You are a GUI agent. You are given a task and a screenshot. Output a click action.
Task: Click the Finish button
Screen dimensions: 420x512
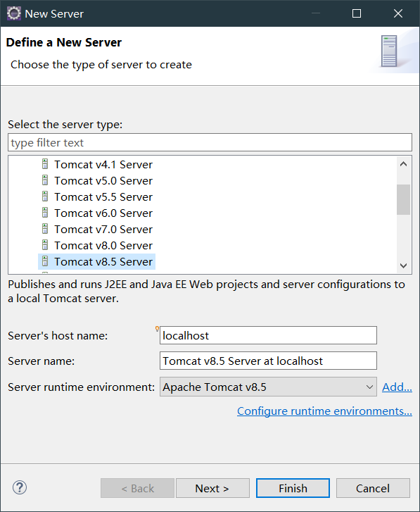click(x=293, y=488)
